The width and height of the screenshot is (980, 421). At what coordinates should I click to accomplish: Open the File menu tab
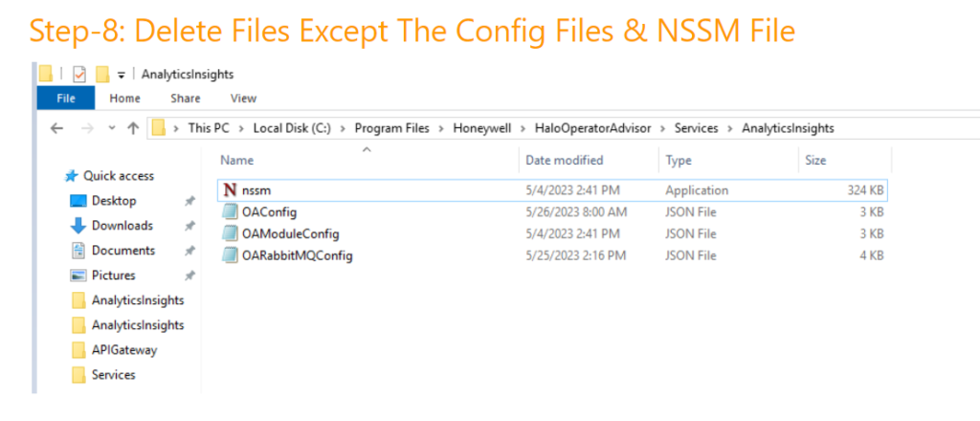pyautogui.click(x=66, y=98)
